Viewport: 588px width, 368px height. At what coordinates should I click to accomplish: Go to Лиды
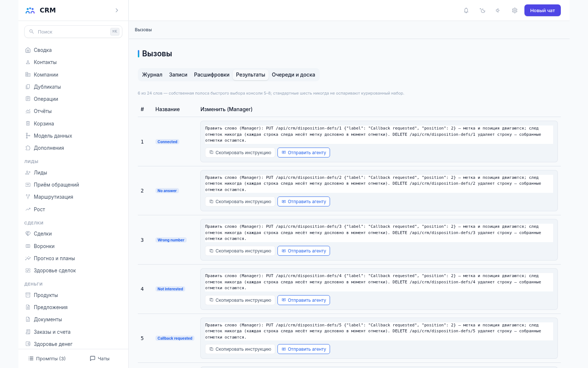click(x=73, y=173)
